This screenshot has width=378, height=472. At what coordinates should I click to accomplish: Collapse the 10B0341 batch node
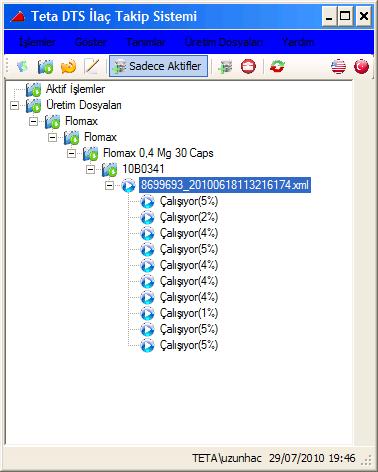(90, 169)
